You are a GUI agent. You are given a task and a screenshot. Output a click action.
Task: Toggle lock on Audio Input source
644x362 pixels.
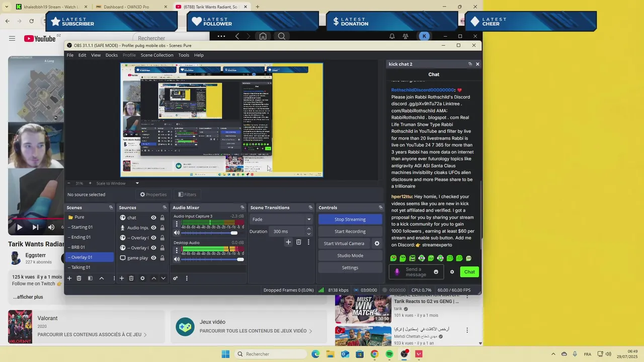click(162, 228)
